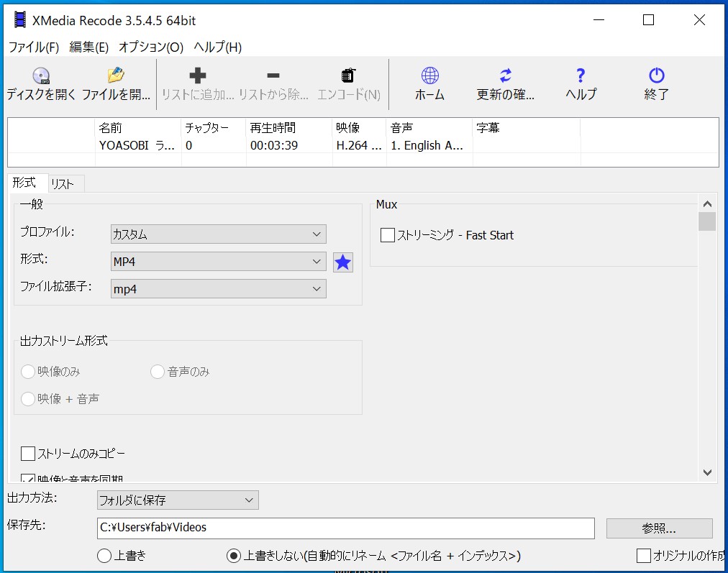Expand the 出力方法 dropdown (フォルダに保存)
The image size is (728, 573).
point(178,500)
